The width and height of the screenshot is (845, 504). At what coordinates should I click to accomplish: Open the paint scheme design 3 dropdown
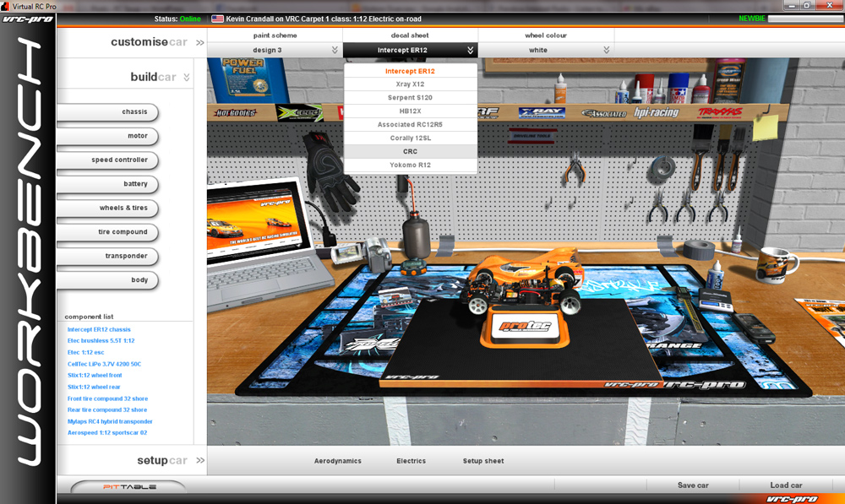(275, 50)
